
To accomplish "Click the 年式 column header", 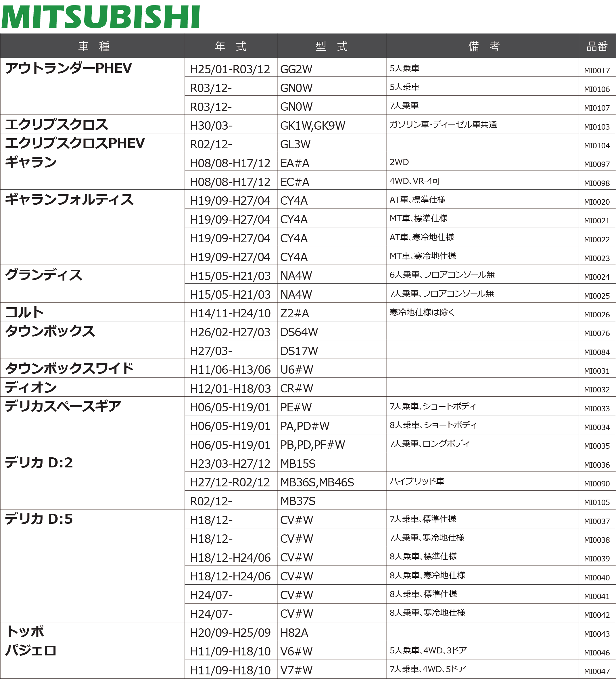I will pos(231,46).
